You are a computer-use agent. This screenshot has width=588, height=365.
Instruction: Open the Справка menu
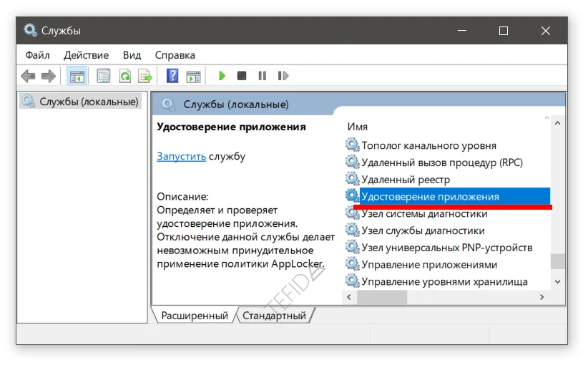tap(175, 55)
